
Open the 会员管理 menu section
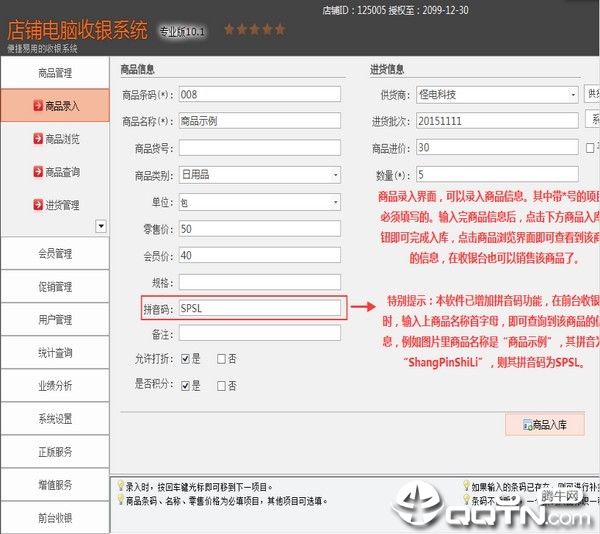click(55, 253)
